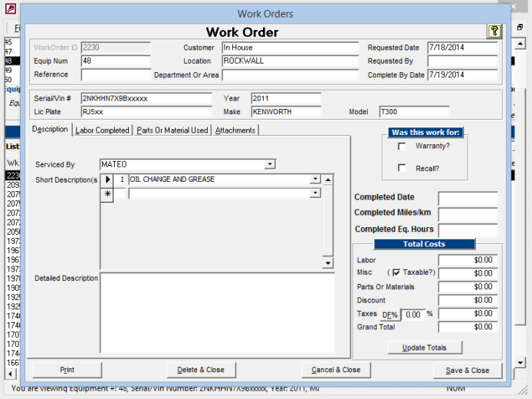
Task: Click the Location field showing ROCKWALL
Action: pyautogui.click(x=291, y=61)
